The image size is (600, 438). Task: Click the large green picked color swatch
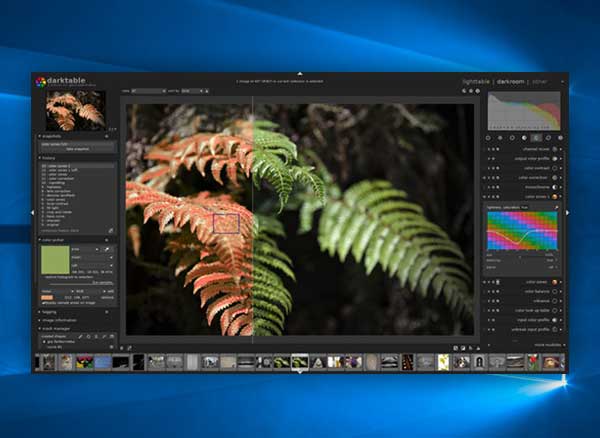[55, 260]
